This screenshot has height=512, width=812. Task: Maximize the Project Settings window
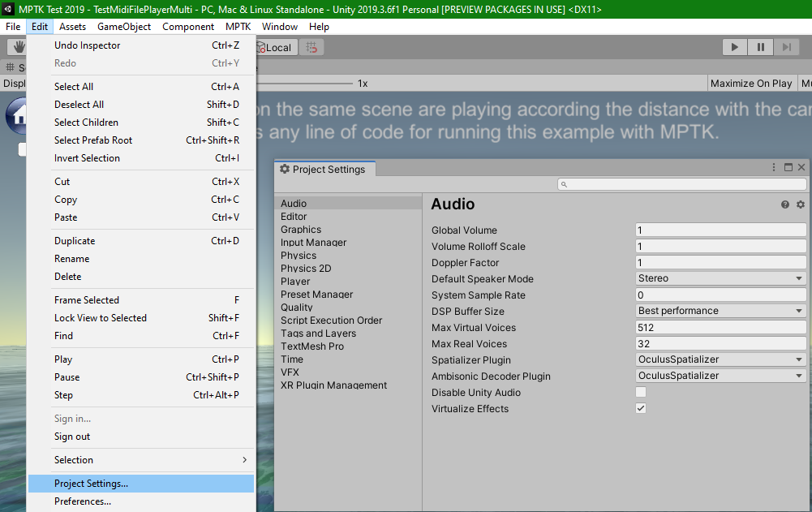788,167
